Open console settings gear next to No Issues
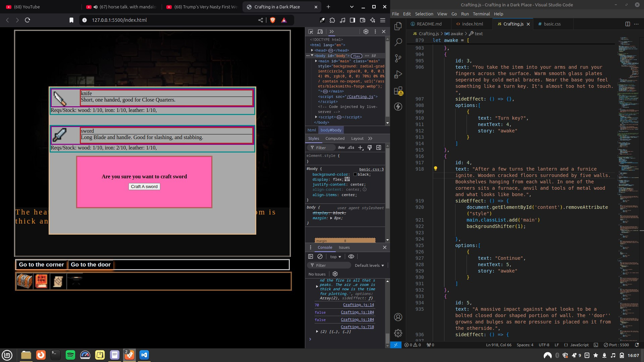Screen dimensions: 644x362 pyautogui.click(x=335, y=274)
